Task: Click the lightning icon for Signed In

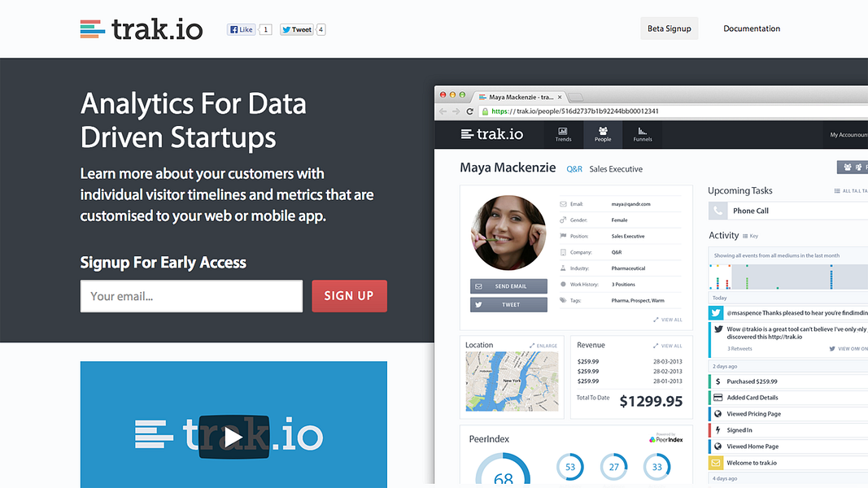Action: [x=718, y=430]
